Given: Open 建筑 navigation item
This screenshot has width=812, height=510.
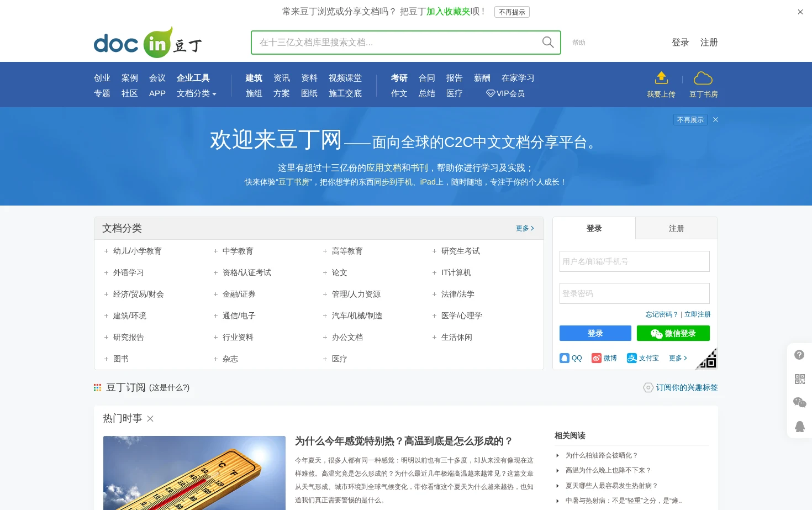Looking at the screenshot, I should [254, 78].
